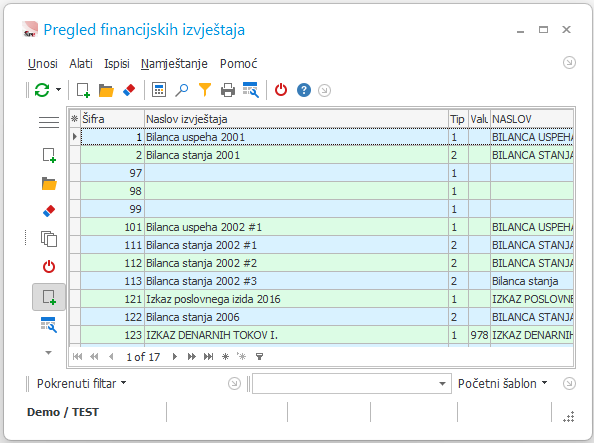Click the template bar options circle arrow
The width and height of the screenshot is (594, 443).
coord(569,384)
